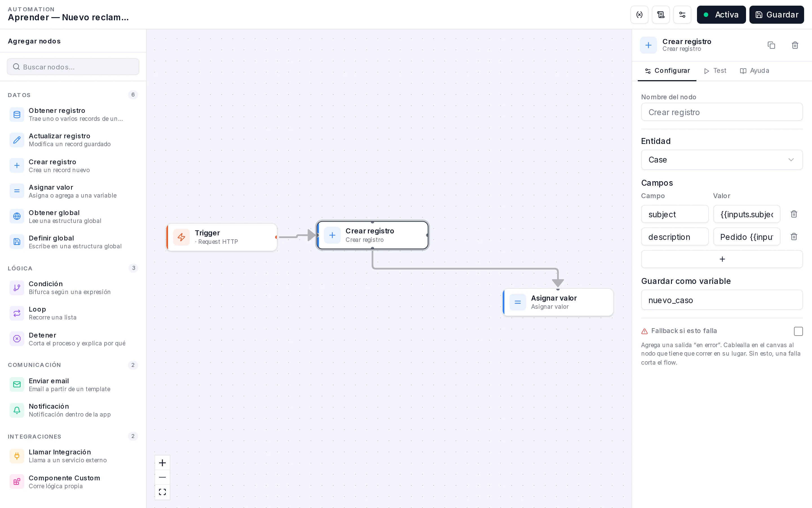Select the Asignar valor node on canvas
The width and height of the screenshot is (812, 508).
tap(558, 302)
